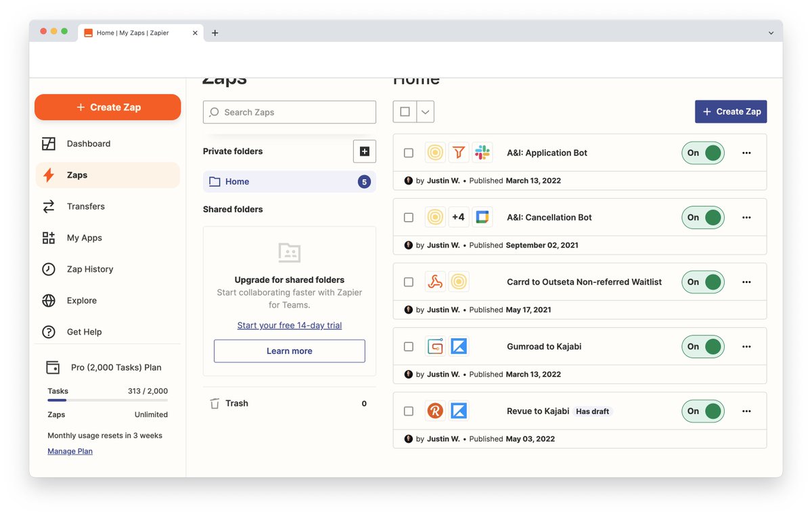Click the Outseta icon on Cancellation Bot

pyautogui.click(x=436, y=218)
